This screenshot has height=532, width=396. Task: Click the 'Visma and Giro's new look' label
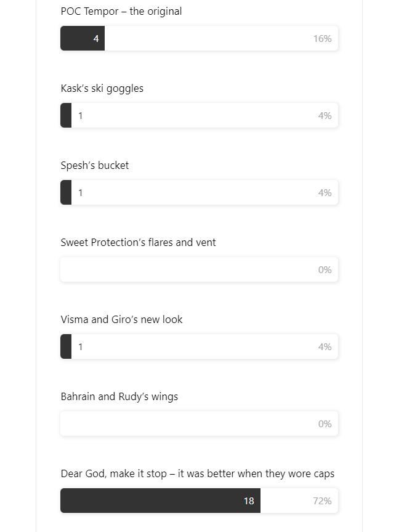121,319
